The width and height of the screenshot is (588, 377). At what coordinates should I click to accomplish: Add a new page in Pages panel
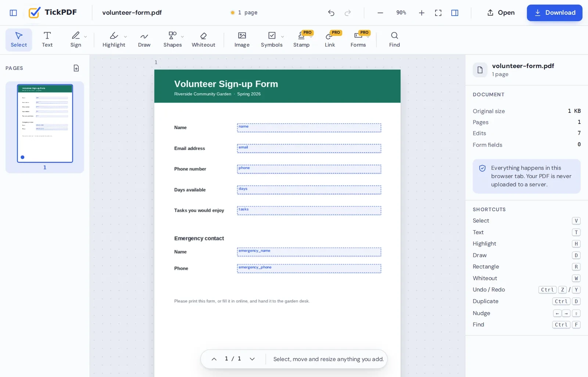76,68
